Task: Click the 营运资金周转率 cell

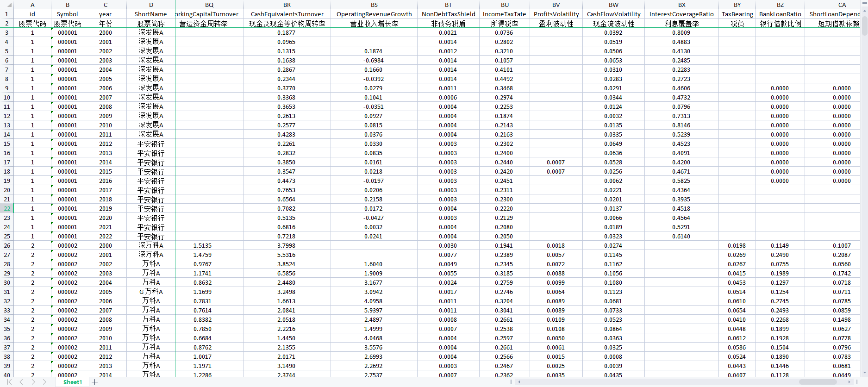Action: pos(209,23)
